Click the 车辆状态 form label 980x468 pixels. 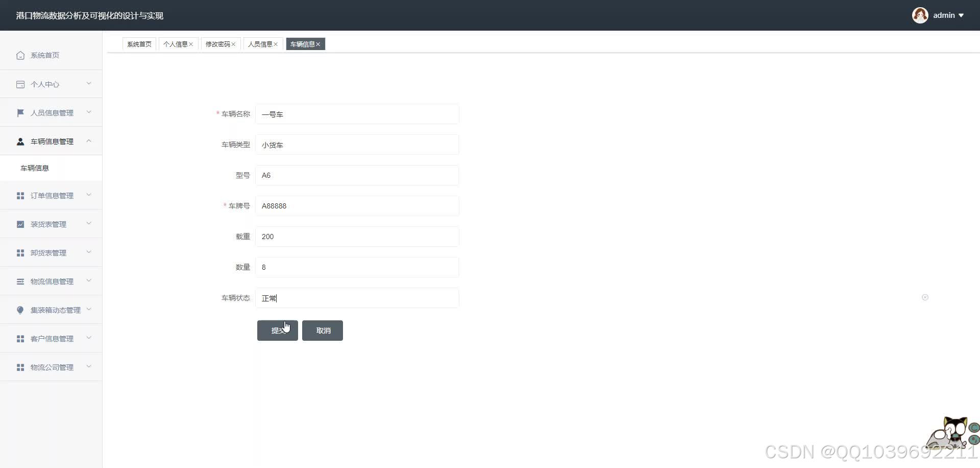coord(236,298)
